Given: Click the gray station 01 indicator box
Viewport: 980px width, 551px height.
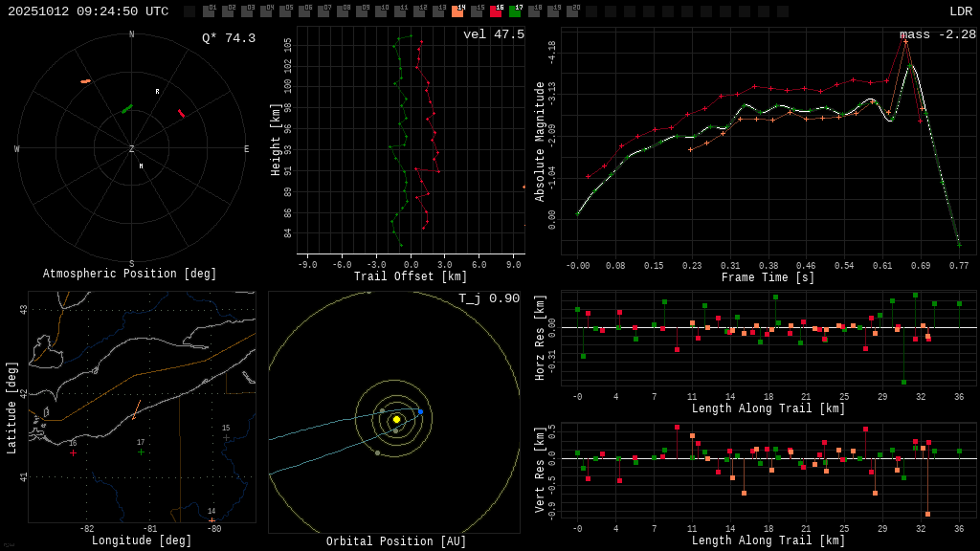Looking at the screenshot, I should (209, 11).
